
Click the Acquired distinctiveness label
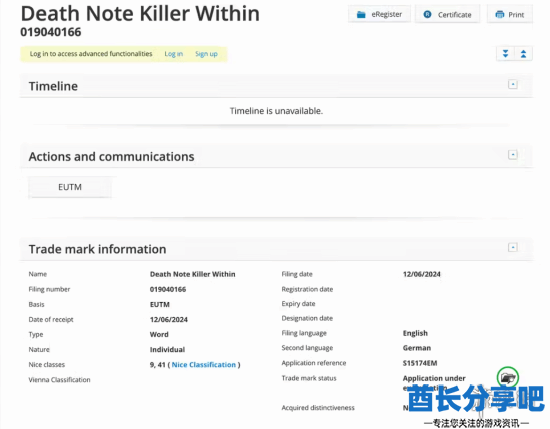coord(318,408)
